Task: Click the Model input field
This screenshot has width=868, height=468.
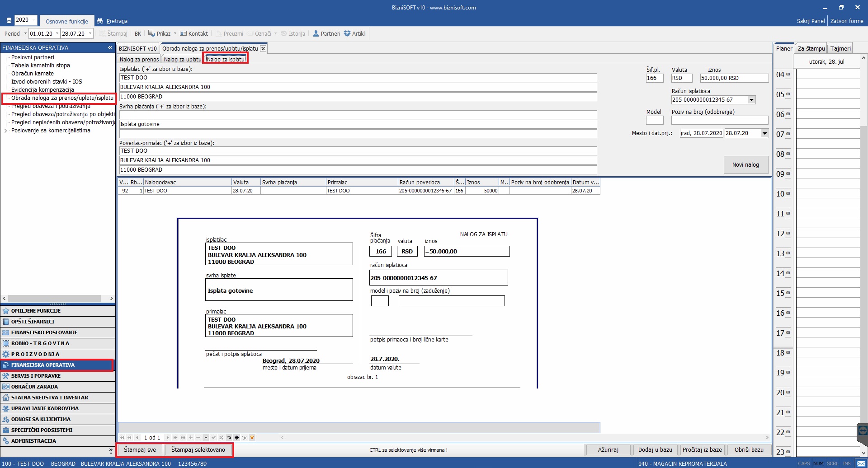Action: click(655, 120)
